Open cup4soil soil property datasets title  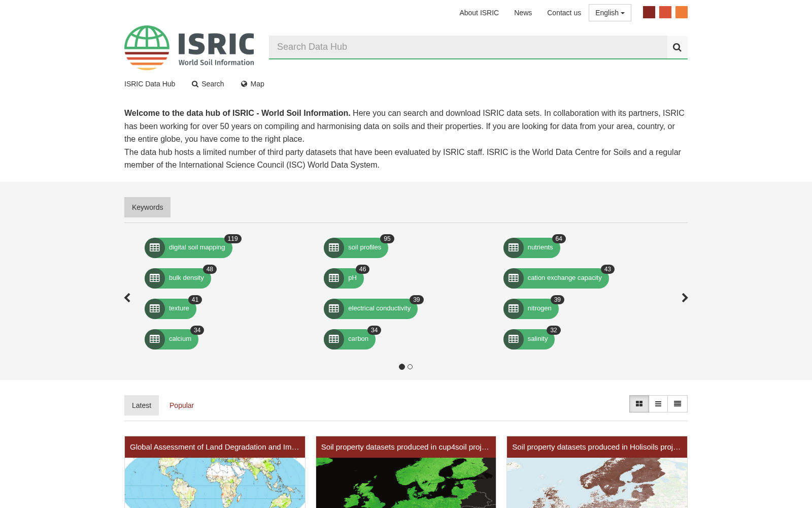point(405,447)
